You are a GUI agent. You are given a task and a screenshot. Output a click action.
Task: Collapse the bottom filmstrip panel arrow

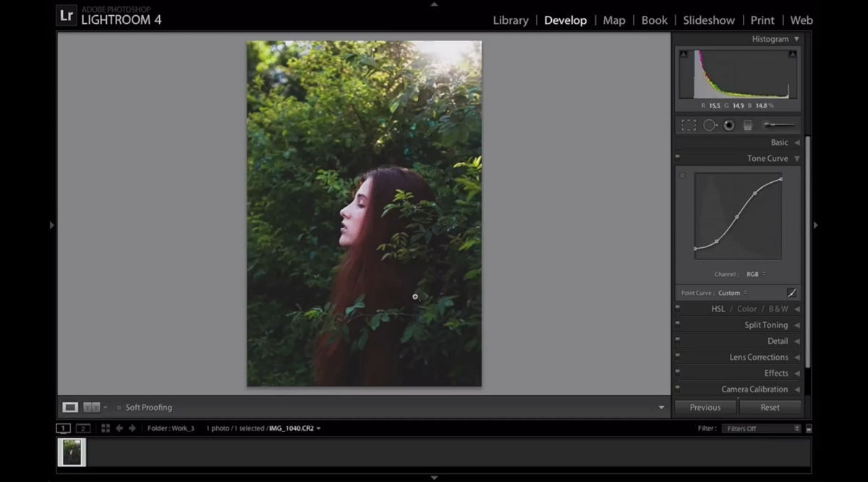[x=434, y=478]
